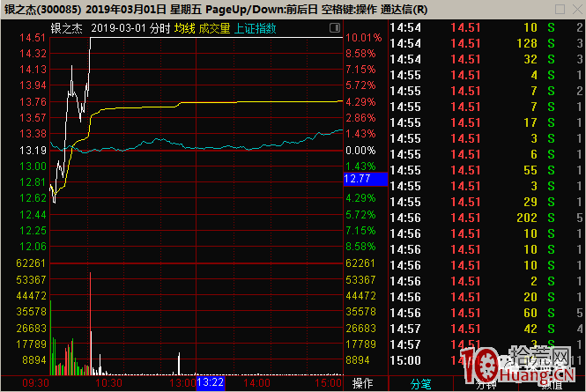Click the 13.19 previous close price label

33,151
